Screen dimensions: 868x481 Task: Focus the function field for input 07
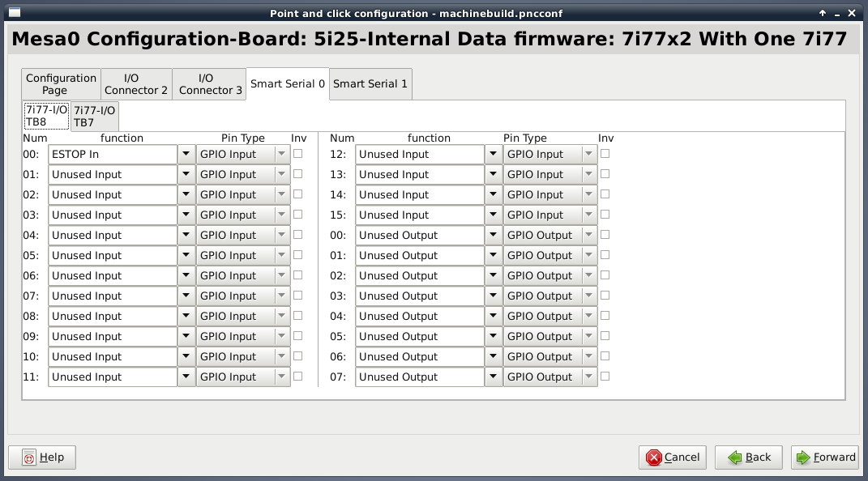click(113, 296)
